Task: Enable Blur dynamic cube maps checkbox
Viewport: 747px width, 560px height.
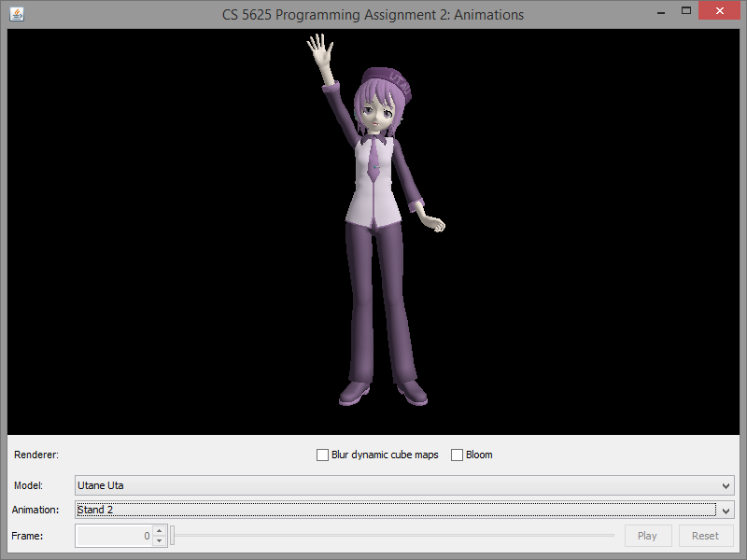Action: point(323,455)
